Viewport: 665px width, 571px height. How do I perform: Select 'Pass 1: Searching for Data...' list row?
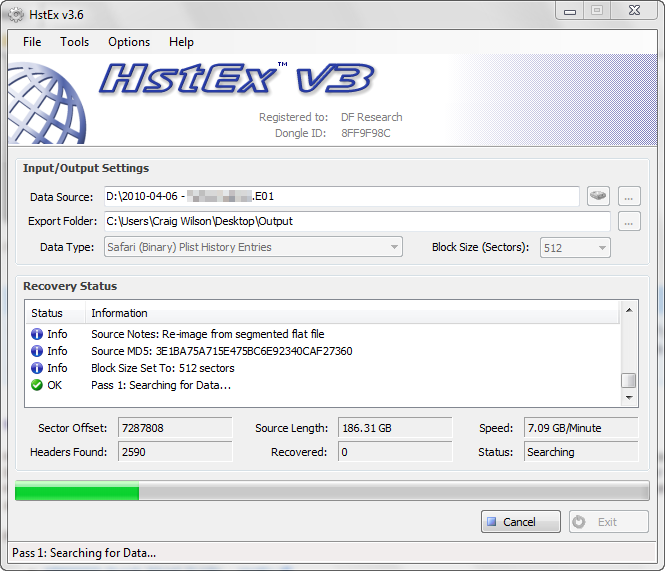pos(322,385)
